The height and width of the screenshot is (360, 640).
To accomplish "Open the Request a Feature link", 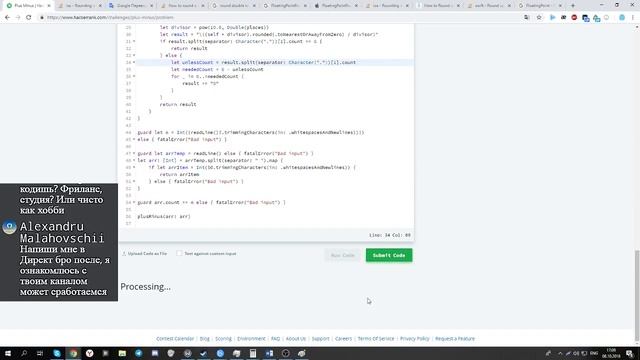I will [x=455, y=338].
